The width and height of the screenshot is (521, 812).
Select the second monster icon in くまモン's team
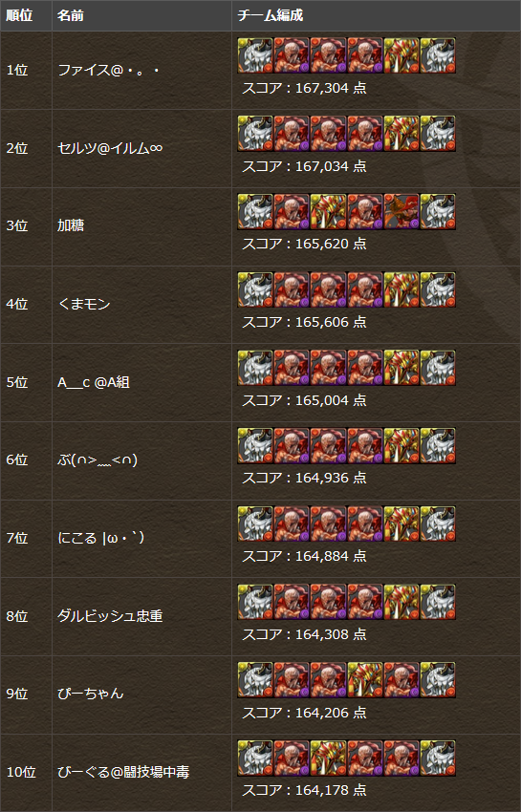(292, 289)
